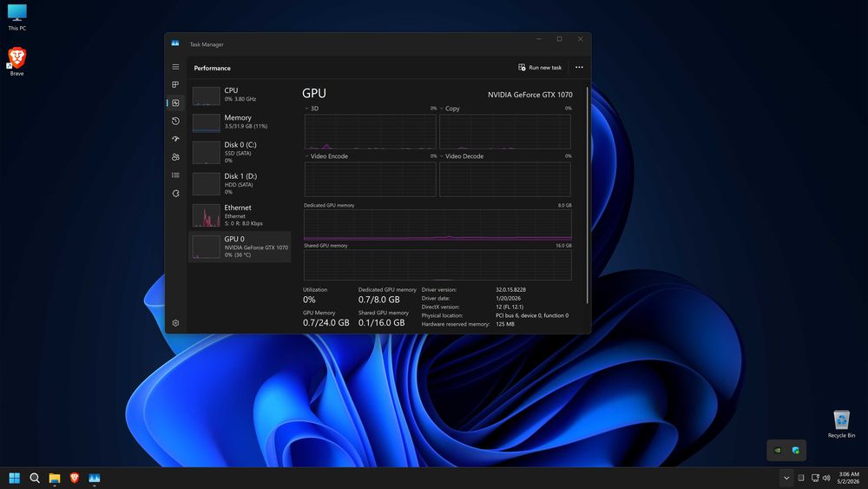Click the volume speaker tray icon
The width and height of the screenshot is (868, 489).
826,478
